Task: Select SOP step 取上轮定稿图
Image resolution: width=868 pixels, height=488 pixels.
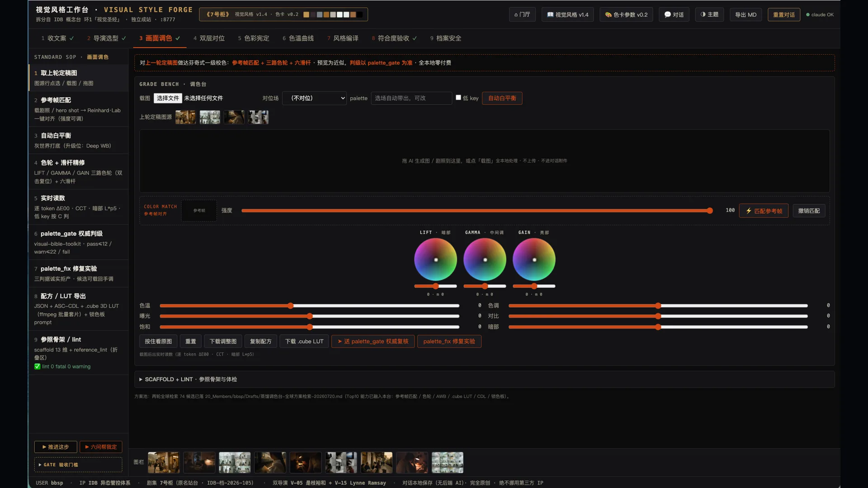Action: click(79, 78)
